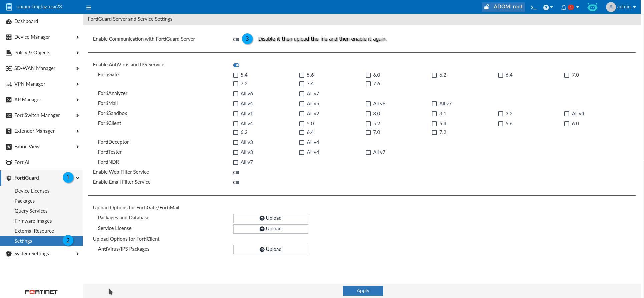Click the admin user avatar icon
The width and height of the screenshot is (644, 298).
pos(611,7)
